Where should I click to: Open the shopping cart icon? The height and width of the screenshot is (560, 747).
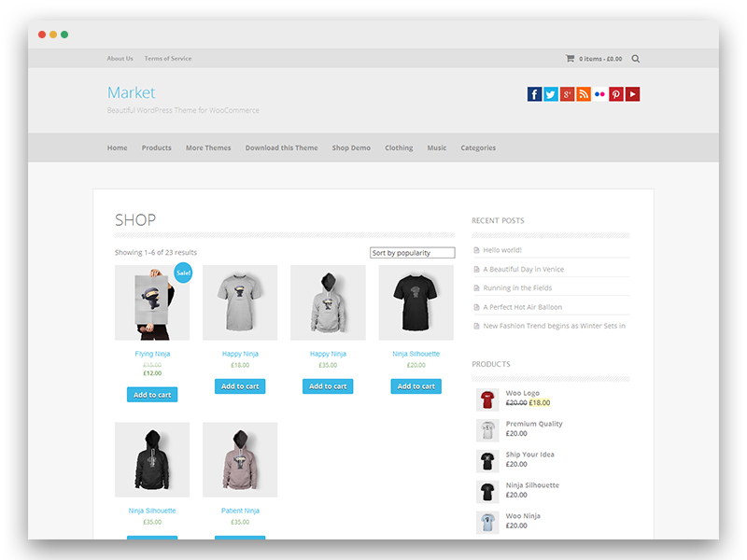570,58
